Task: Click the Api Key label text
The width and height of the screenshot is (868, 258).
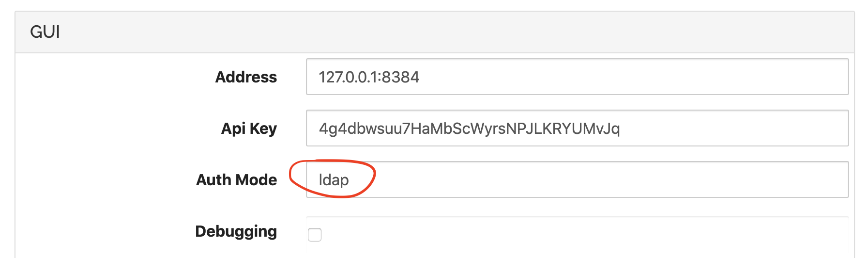Action: click(x=249, y=129)
